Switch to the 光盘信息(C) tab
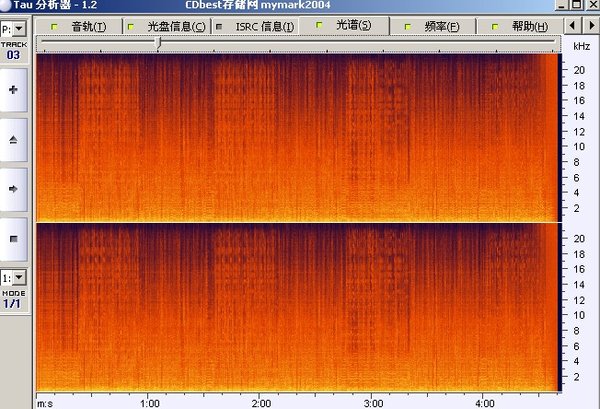Image resolution: width=600 pixels, height=409 pixels. click(167, 26)
